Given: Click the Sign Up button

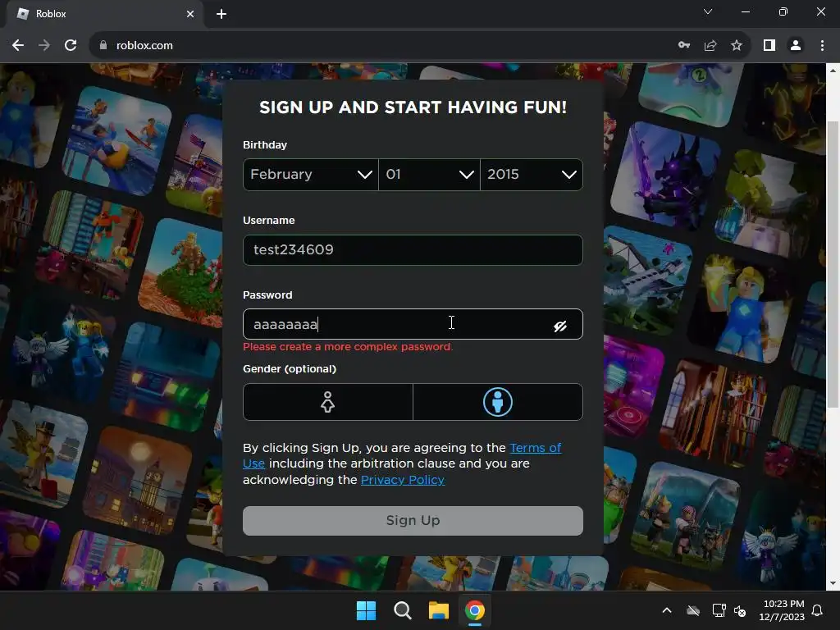Looking at the screenshot, I should pos(413,521).
